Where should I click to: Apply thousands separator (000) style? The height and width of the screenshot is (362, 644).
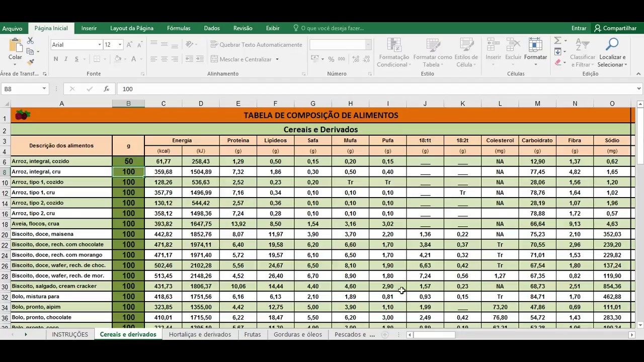[342, 59]
